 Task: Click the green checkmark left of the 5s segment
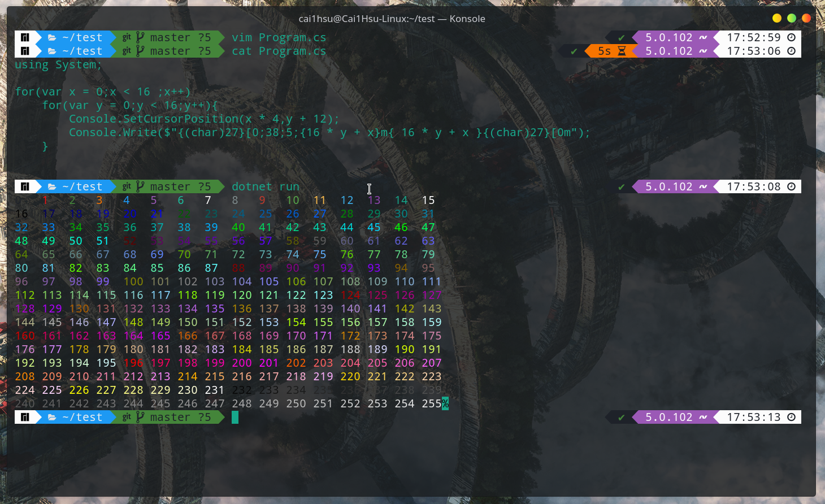[574, 51]
